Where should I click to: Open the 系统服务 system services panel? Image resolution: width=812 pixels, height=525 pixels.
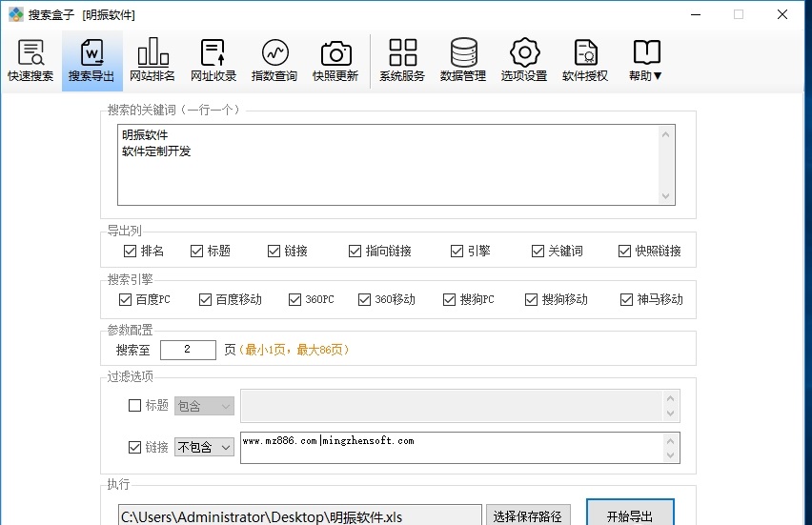click(x=402, y=61)
